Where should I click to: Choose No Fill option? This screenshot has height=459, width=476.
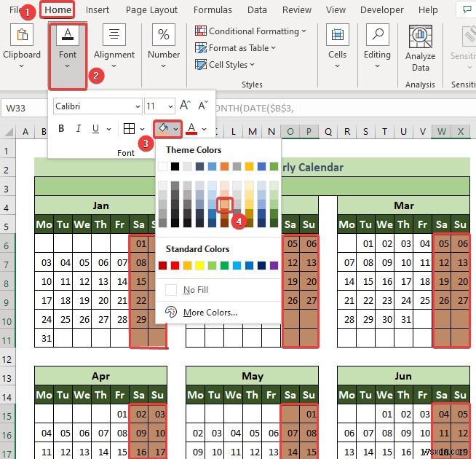(218, 290)
